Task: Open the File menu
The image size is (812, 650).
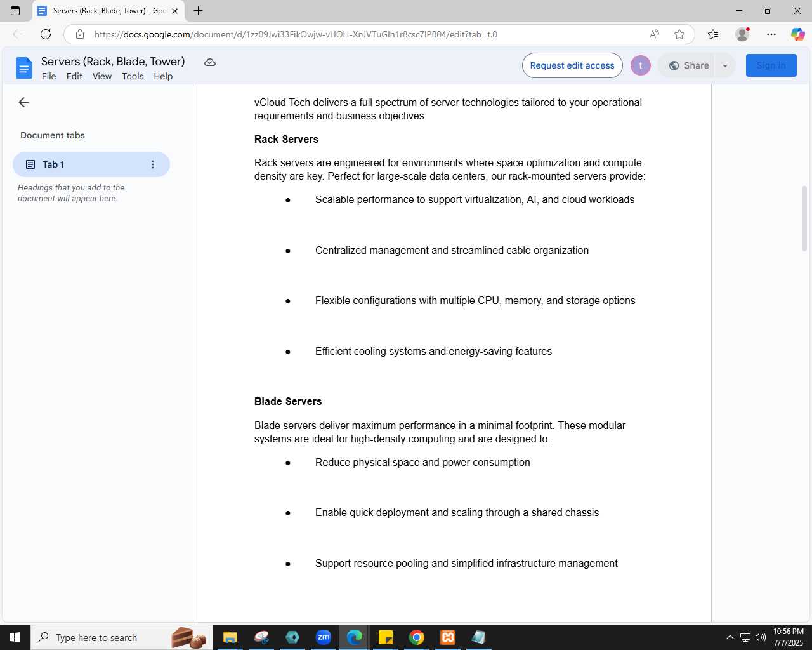Action: point(49,76)
